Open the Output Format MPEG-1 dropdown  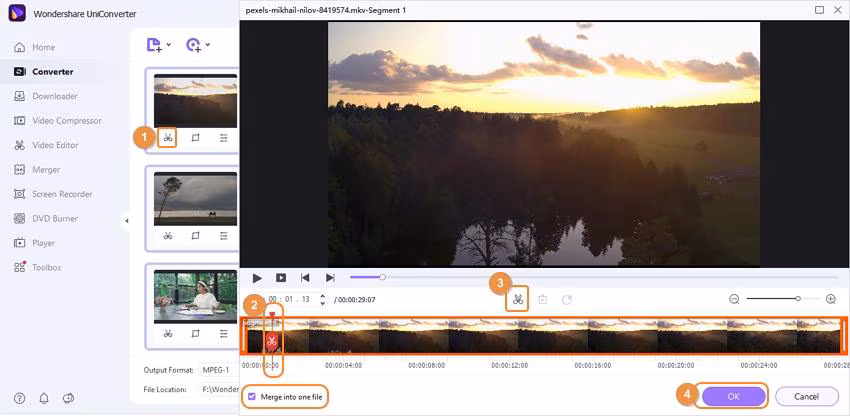[218, 370]
